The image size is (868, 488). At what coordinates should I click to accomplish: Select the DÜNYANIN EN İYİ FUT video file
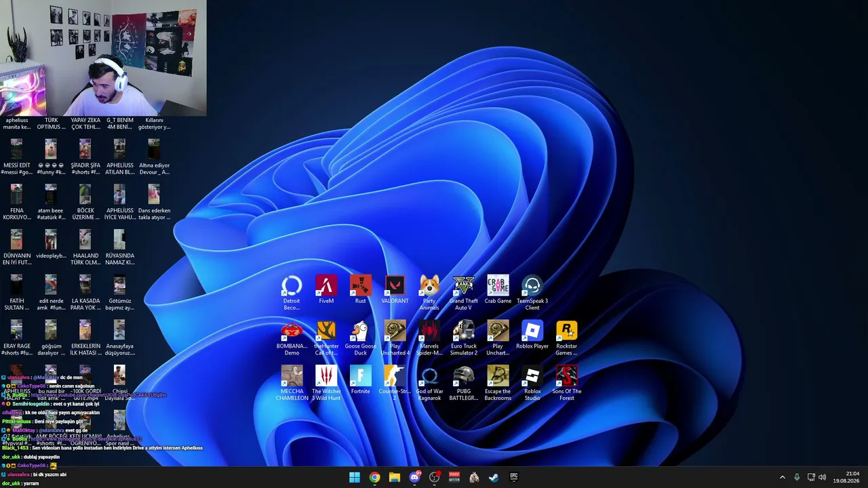(x=16, y=248)
